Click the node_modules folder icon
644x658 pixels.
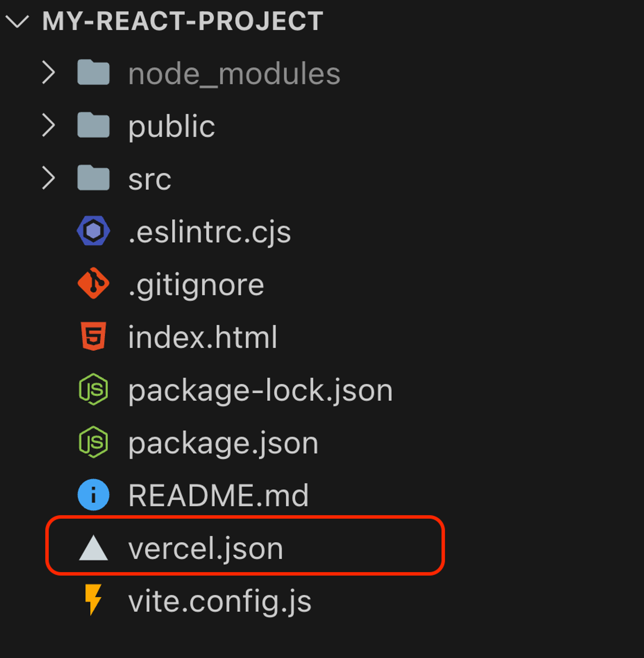(x=93, y=72)
